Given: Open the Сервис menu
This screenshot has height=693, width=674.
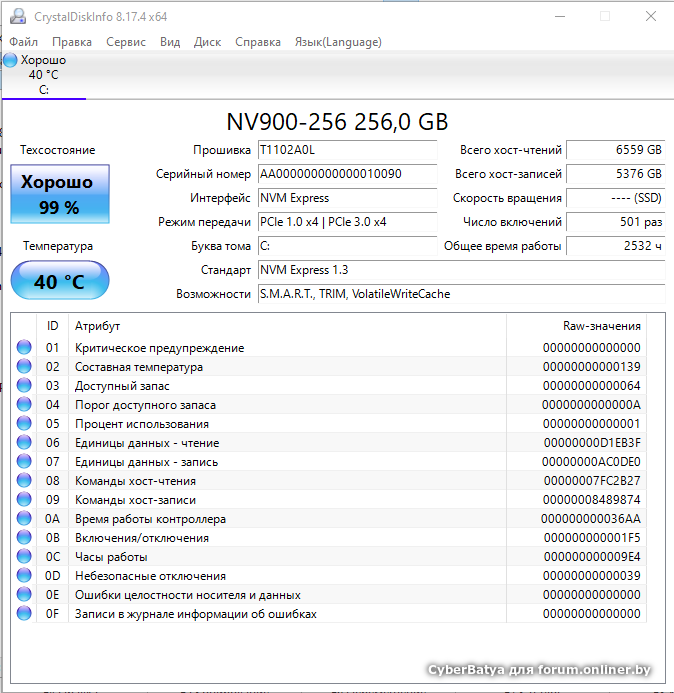Looking at the screenshot, I should (125, 42).
